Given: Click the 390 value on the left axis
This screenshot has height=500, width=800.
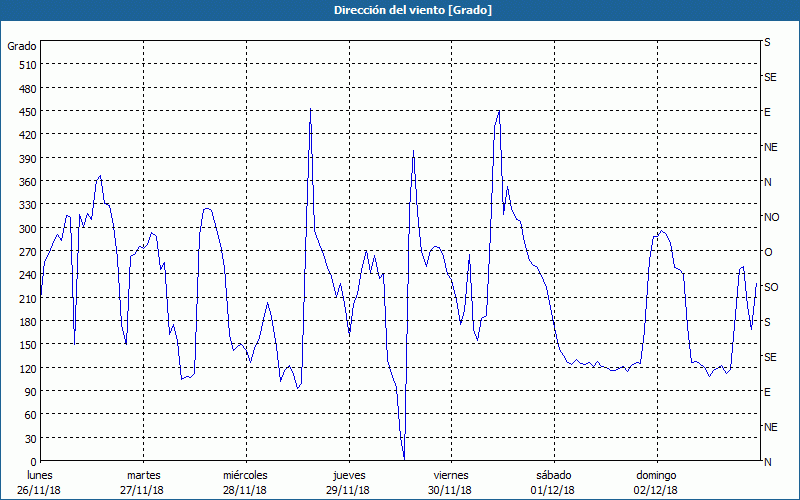Looking at the screenshot, I should point(28,159).
